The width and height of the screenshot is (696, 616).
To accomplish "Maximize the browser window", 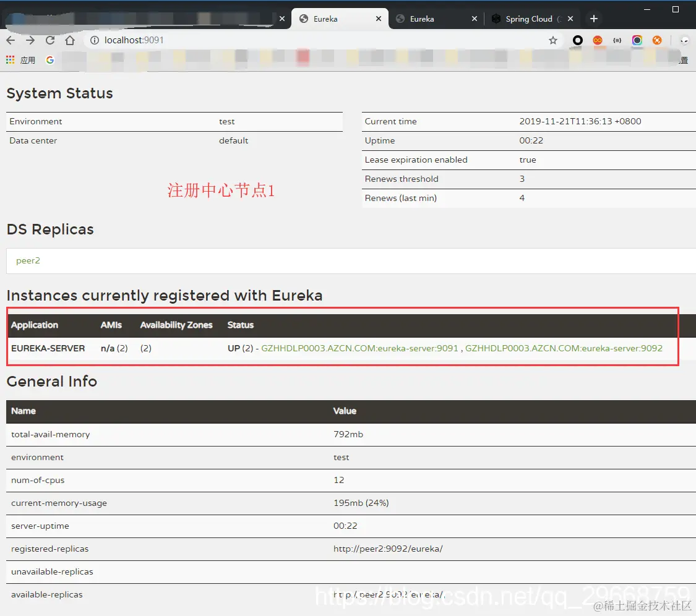I will tap(676, 9).
